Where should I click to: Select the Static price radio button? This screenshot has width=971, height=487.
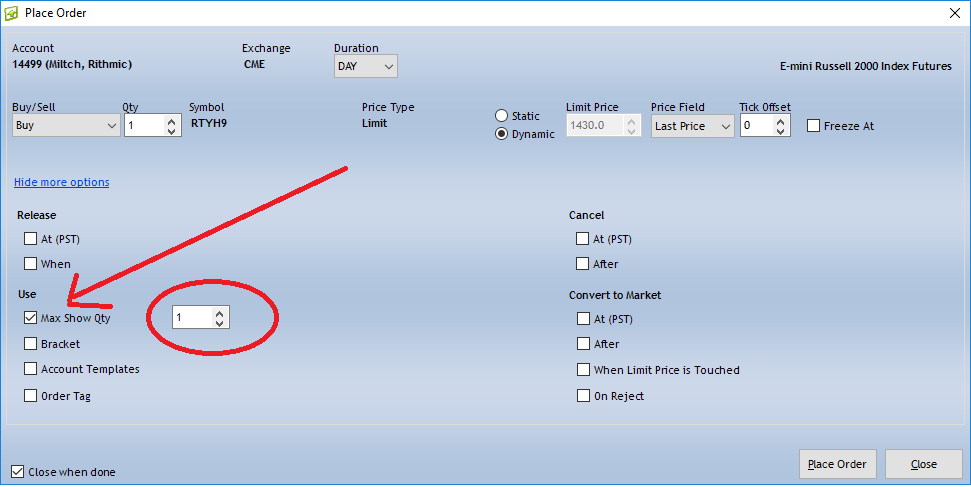(x=502, y=116)
